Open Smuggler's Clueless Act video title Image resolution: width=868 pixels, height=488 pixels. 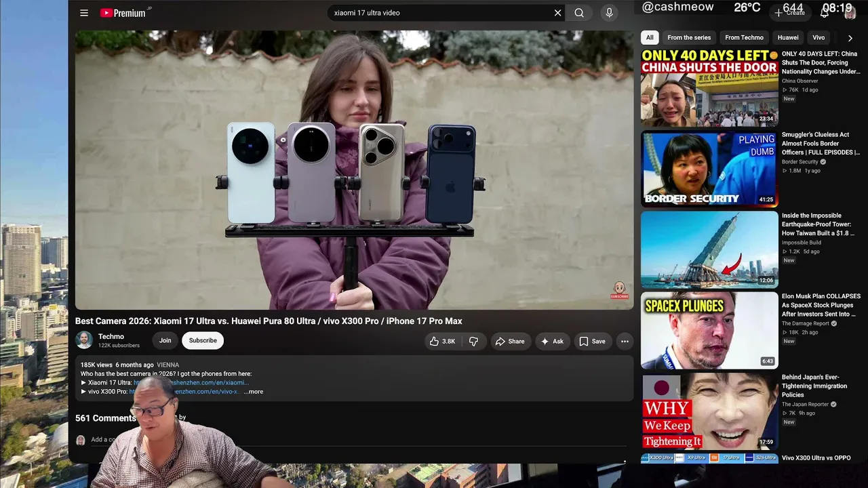tap(821, 144)
